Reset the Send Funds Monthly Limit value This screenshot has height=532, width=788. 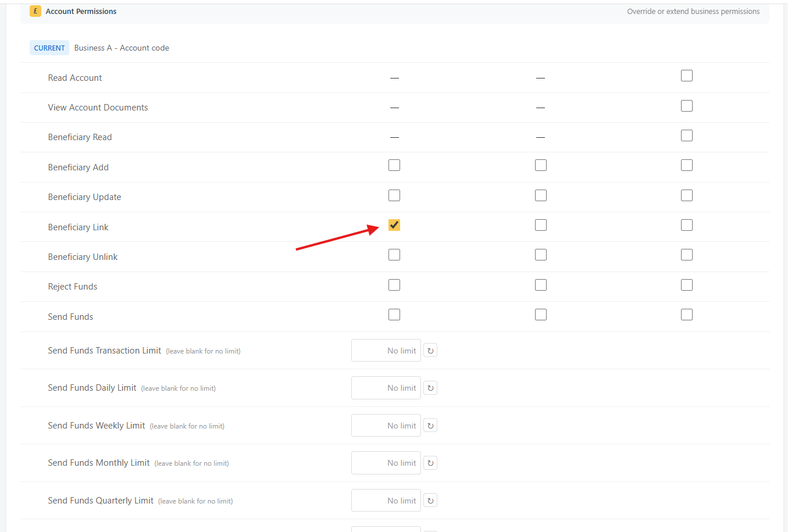tap(430, 462)
